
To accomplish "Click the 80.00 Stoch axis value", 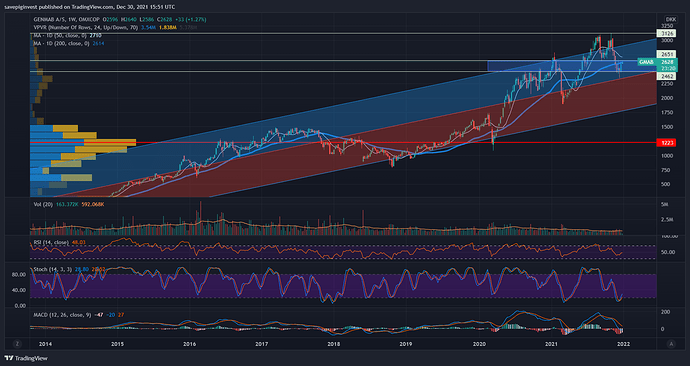I will tap(18, 274).
